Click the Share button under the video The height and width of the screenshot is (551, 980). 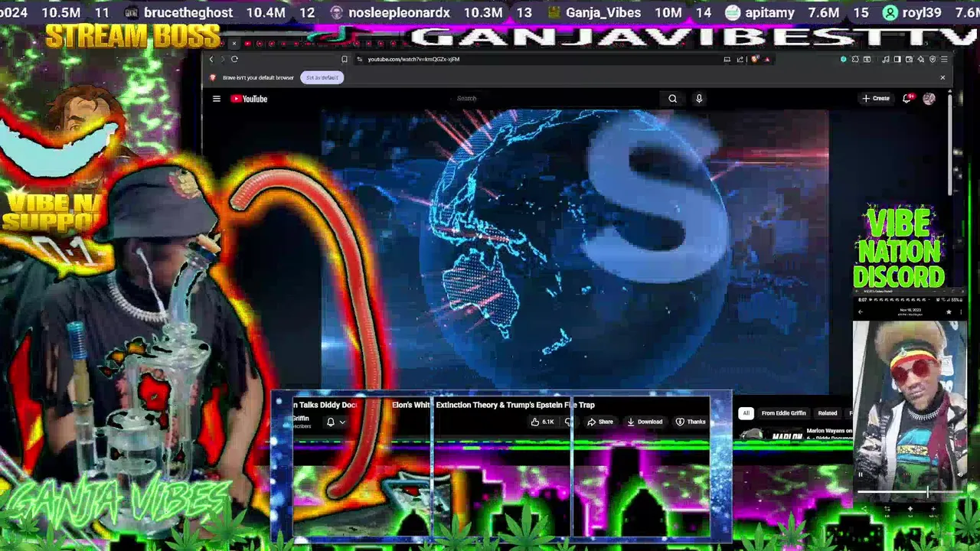point(599,422)
